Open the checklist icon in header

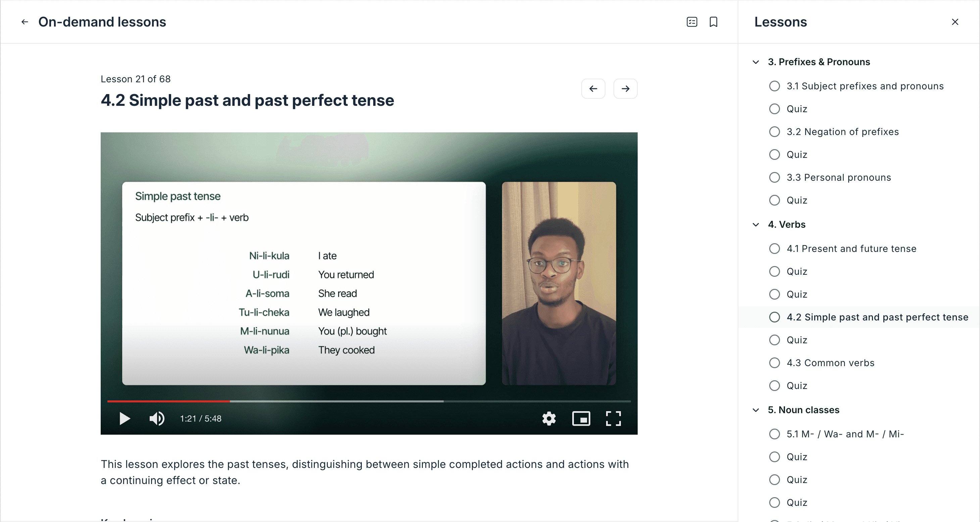pos(692,22)
